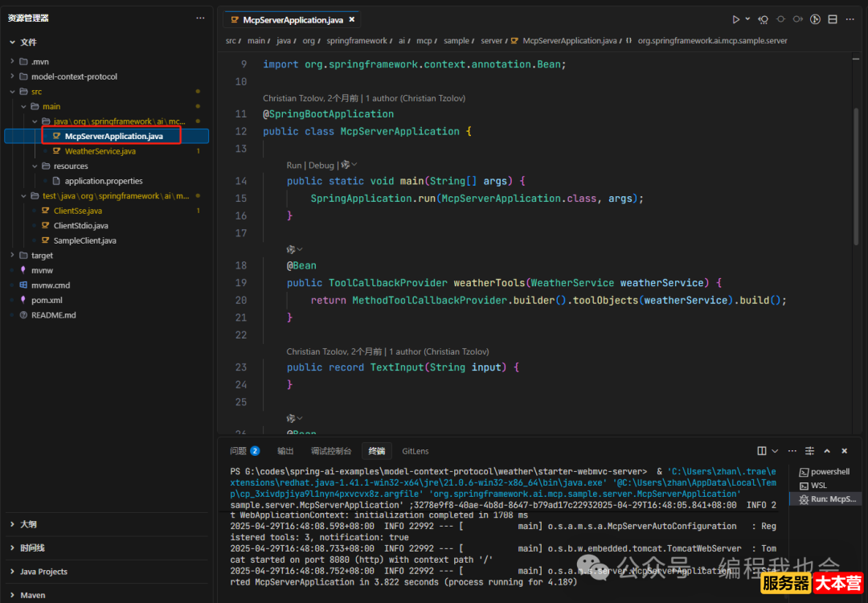This screenshot has width=868, height=603.
Task: Select the Run: McpS... terminal session
Action: (825, 499)
